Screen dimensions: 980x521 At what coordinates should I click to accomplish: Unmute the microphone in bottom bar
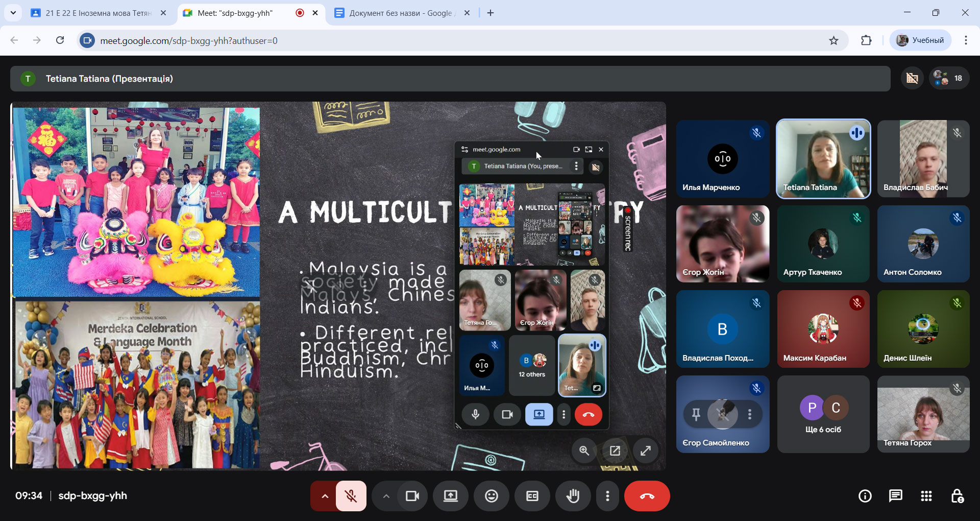click(351, 496)
